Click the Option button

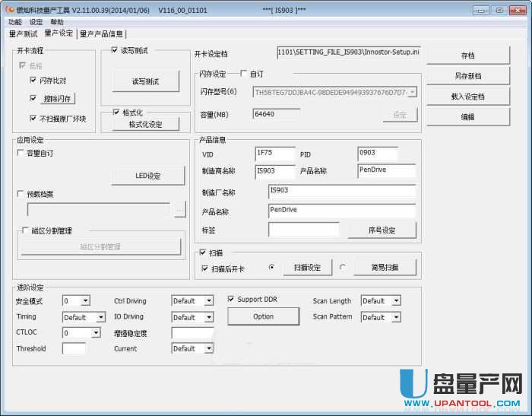[263, 316]
